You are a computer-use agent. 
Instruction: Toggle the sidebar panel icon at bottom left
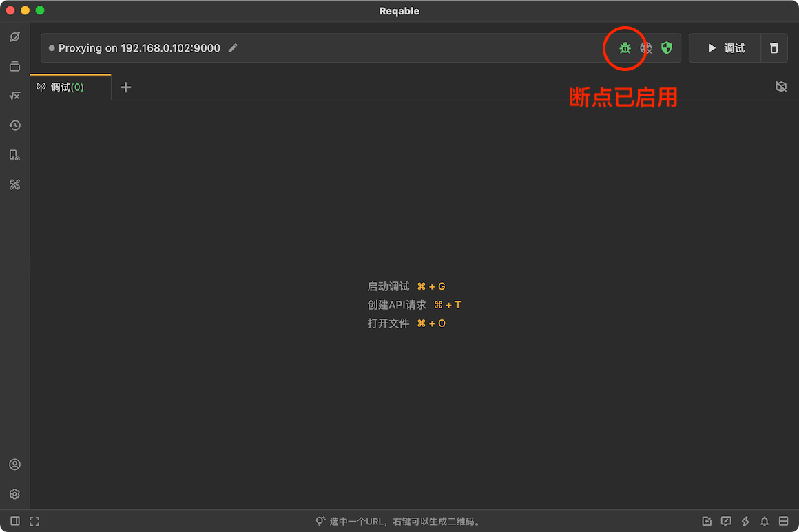pyautogui.click(x=15, y=521)
